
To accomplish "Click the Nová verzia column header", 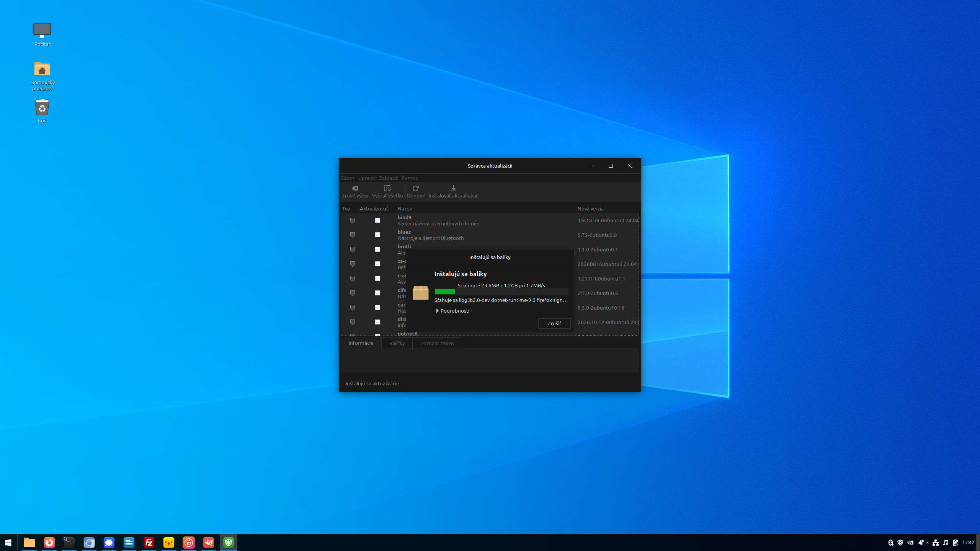I will 590,209.
